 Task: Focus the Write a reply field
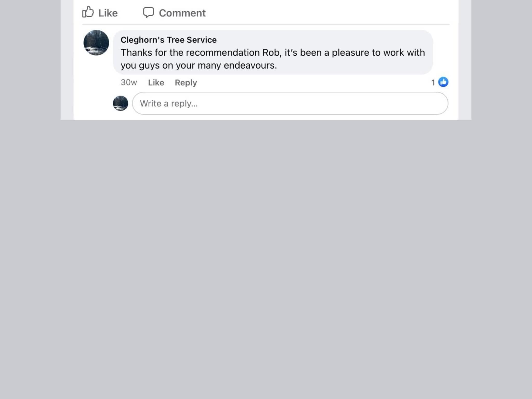tap(290, 103)
